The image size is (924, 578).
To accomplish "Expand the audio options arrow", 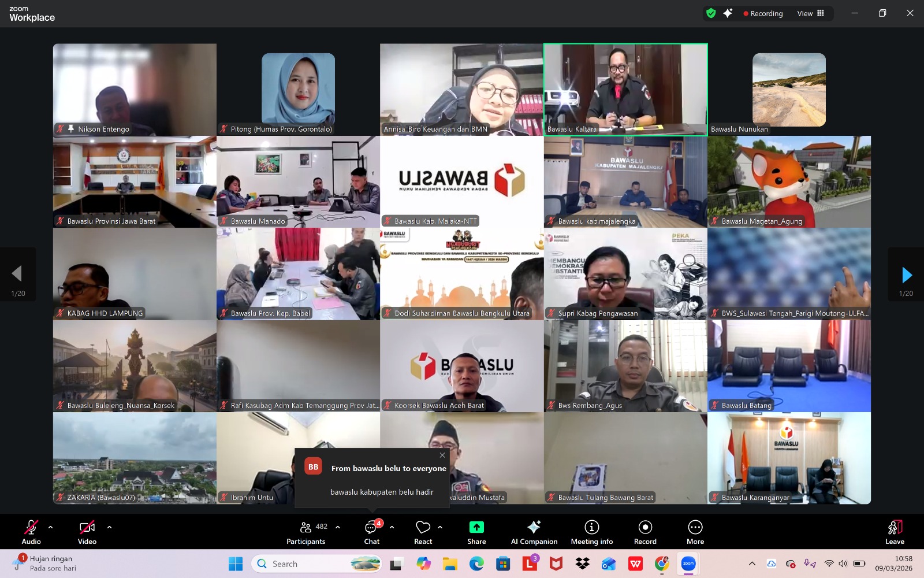I will 50,527.
